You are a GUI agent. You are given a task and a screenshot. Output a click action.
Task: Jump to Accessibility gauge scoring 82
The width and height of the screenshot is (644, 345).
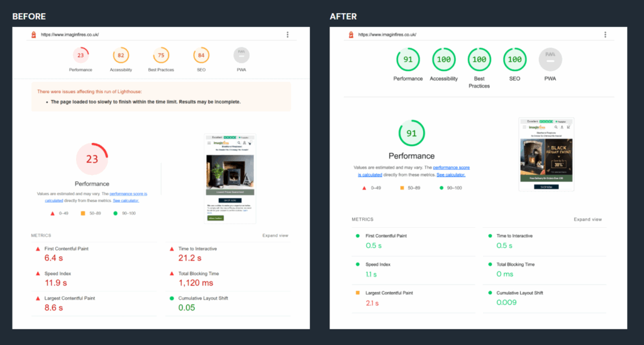click(x=121, y=56)
